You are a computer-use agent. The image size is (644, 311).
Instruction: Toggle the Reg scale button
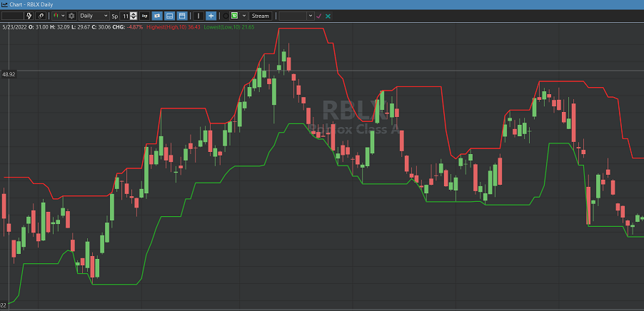144,16
